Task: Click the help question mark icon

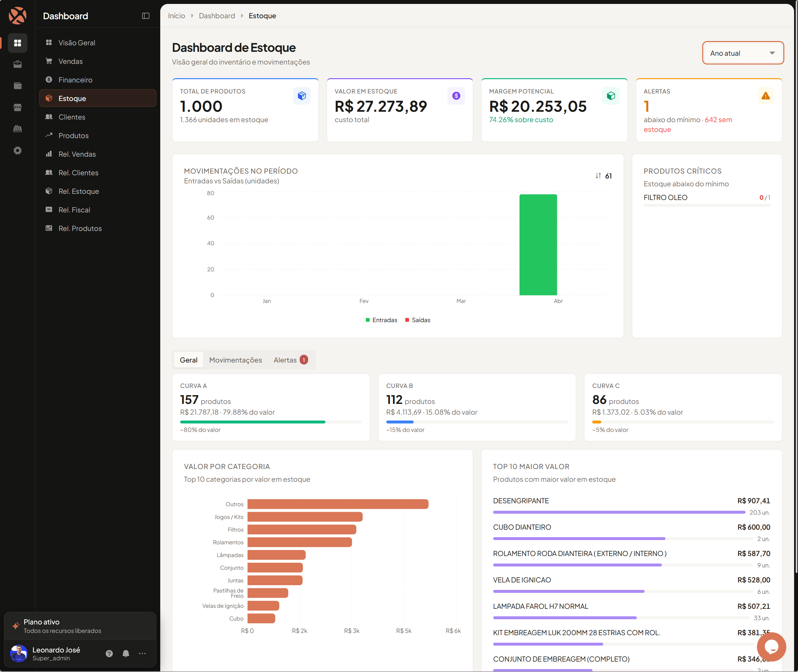Action: point(109,653)
